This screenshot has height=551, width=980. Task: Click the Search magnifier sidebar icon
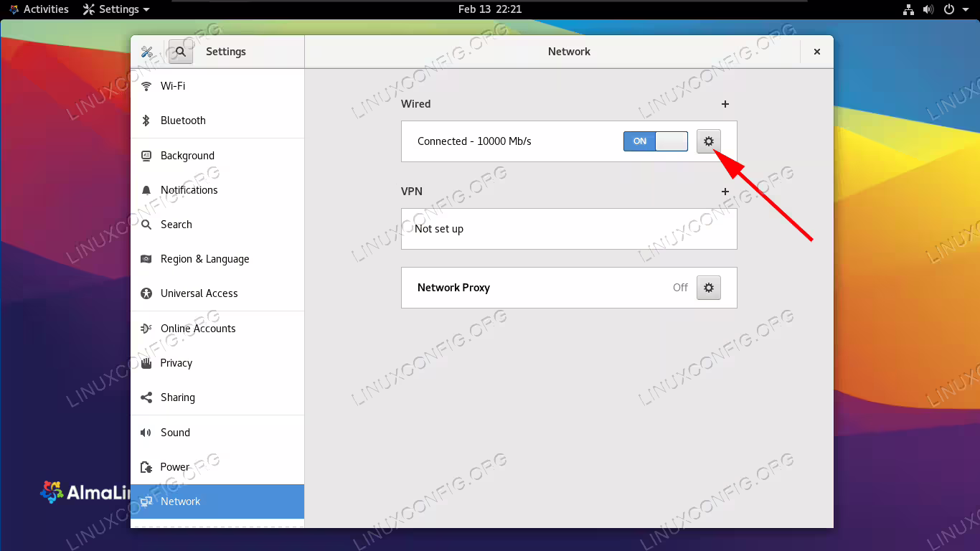[146, 225]
